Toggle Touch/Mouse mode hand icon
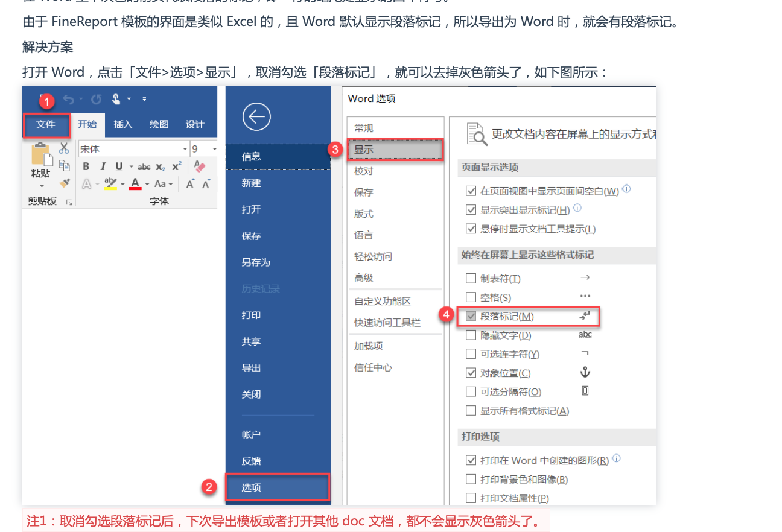The image size is (782, 532). pos(116,99)
